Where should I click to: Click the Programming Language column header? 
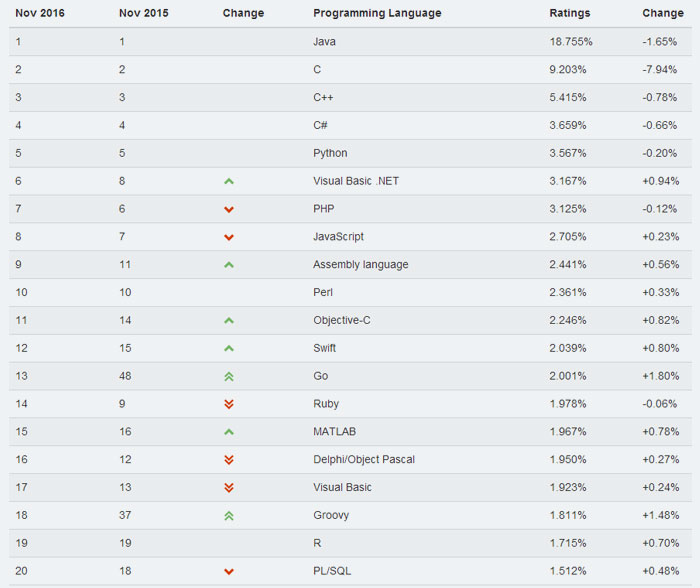pyautogui.click(x=377, y=13)
